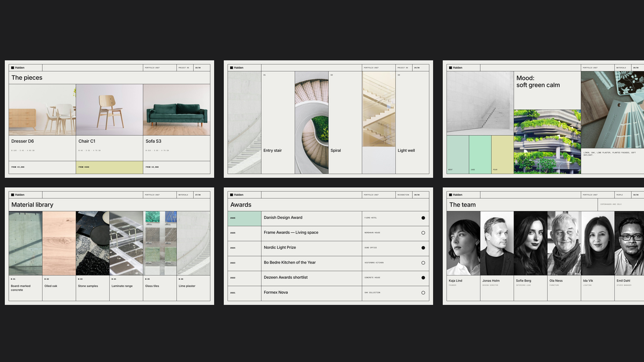Open the Lime plaster material image

point(193,243)
